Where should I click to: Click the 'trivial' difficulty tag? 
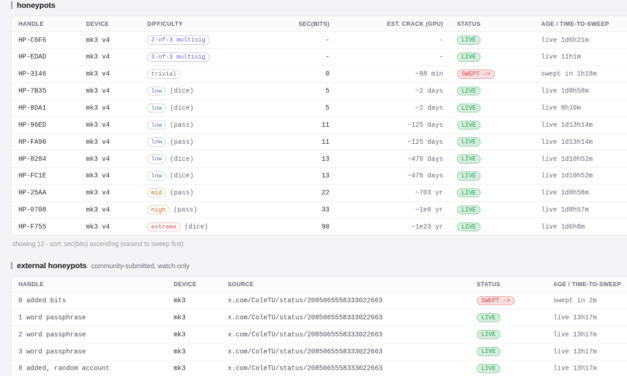tap(164, 74)
